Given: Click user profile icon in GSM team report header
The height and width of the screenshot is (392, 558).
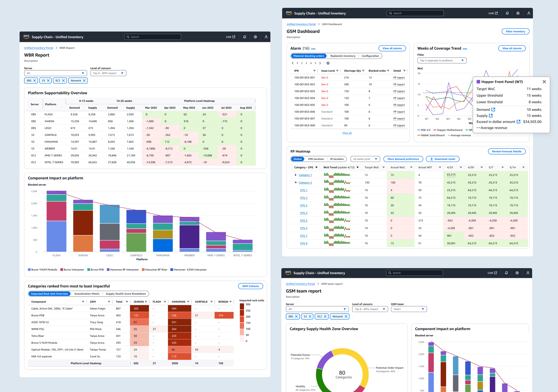Looking at the screenshot, I should pos(528,273).
